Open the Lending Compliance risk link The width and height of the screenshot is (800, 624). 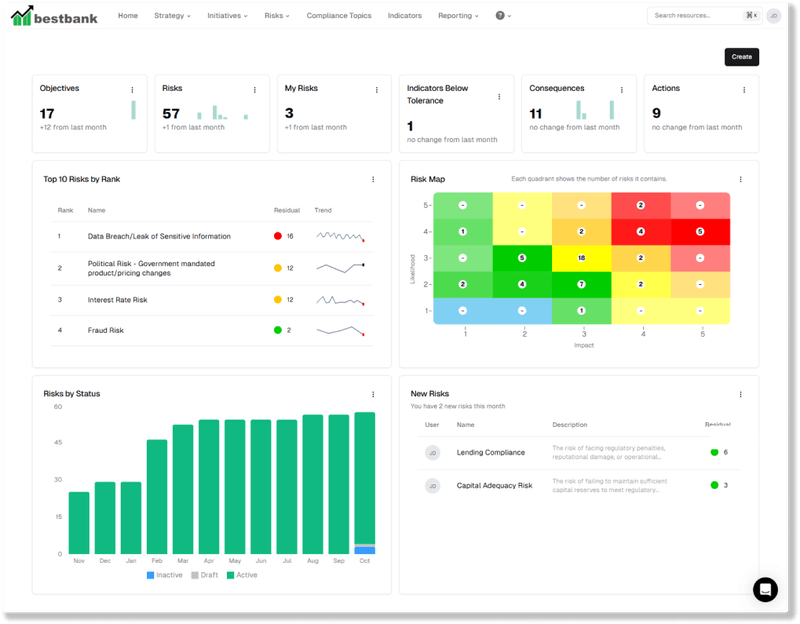(x=490, y=452)
